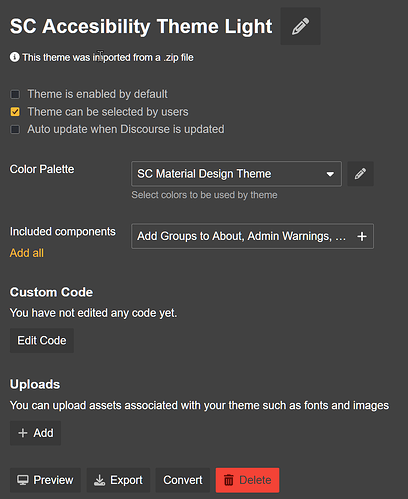Toggle 'Auto update when Discourse is updated'
Image resolution: width=408 pixels, height=499 pixels.
15,129
